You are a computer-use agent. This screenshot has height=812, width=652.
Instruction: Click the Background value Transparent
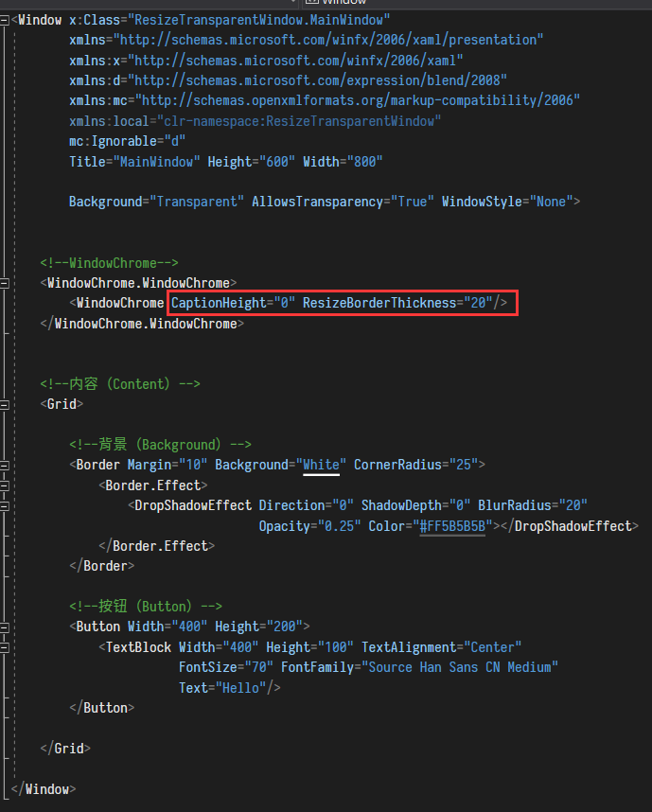[x=197, y=202]
